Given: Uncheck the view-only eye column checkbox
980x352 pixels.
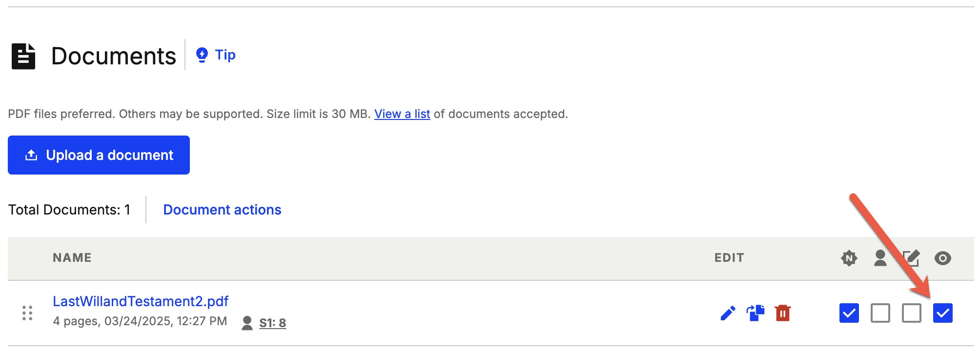Looking at the screenshot, I should (x=943, y=313).
